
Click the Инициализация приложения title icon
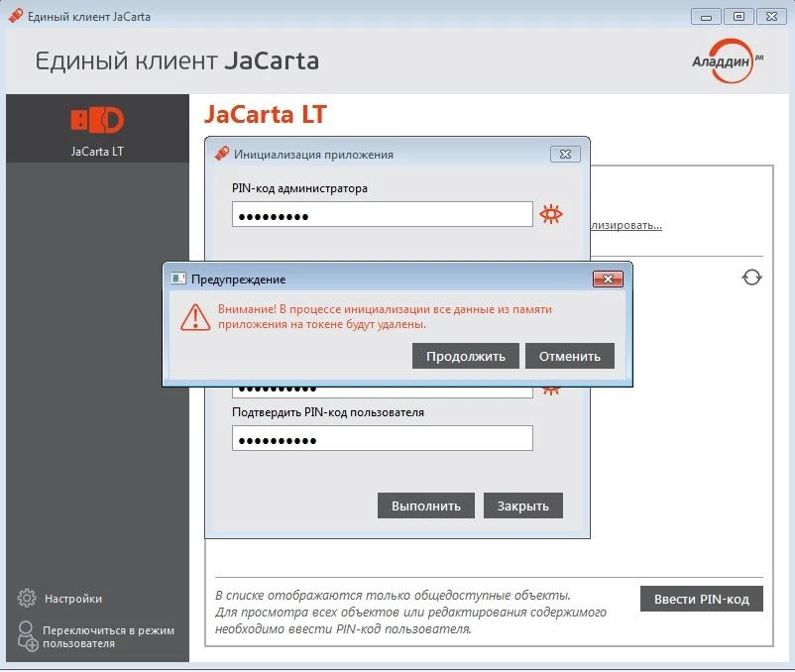click(x=222, y=154)
